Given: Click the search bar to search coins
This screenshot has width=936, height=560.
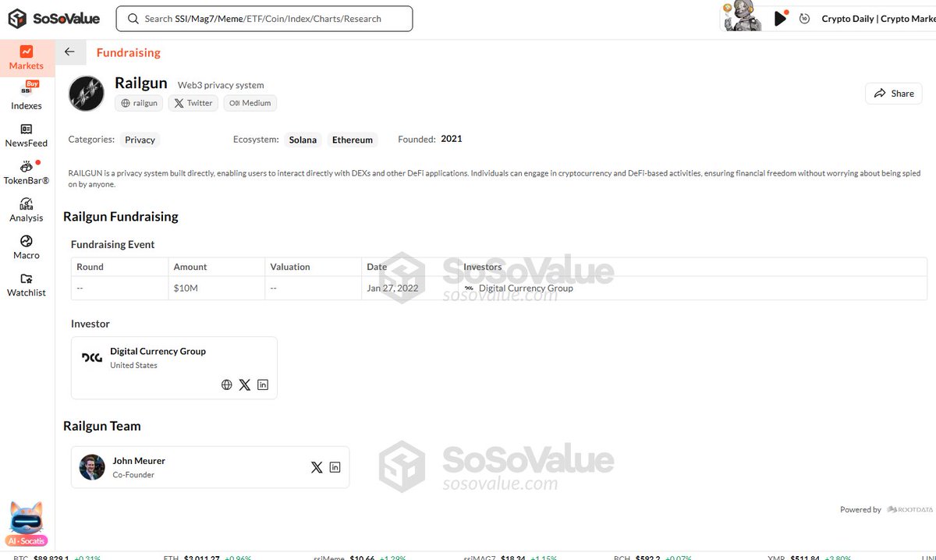Looking at the screenshot, I should [x=264, y=19].
